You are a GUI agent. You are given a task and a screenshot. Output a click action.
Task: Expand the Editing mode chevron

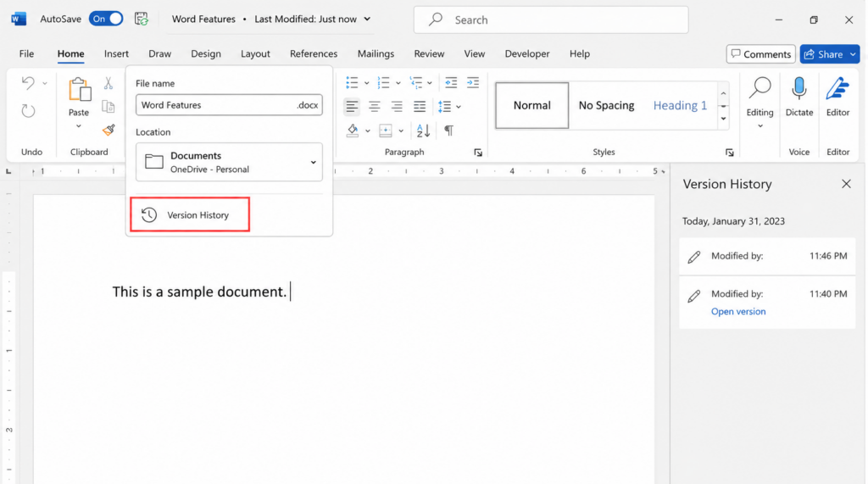(x=760, y=126)
